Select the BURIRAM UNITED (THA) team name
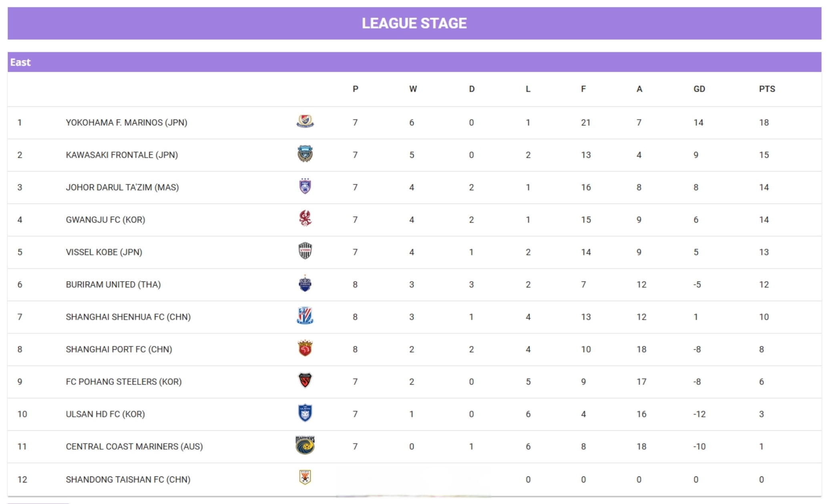The height and width of the screenshot is (504, 834). 113,285
